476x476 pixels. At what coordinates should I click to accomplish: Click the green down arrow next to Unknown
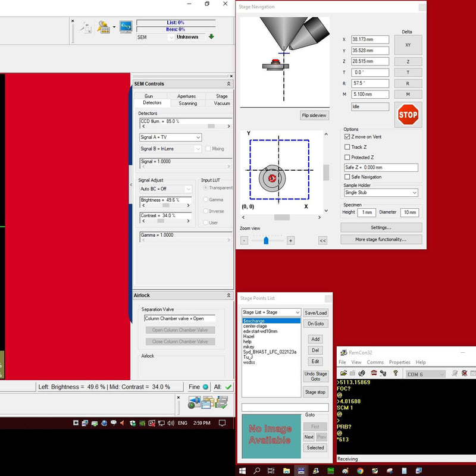(211, 36)
